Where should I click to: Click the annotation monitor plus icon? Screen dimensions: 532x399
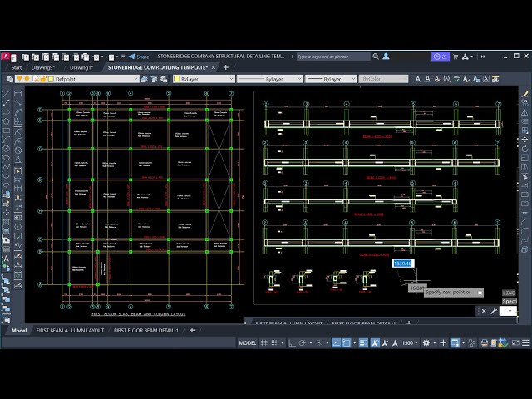coord(443,343)
